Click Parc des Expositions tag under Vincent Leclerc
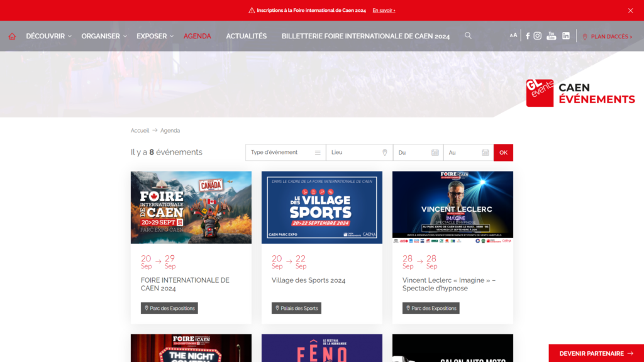This screenshot has height=362, width=644. coord(431,308)
